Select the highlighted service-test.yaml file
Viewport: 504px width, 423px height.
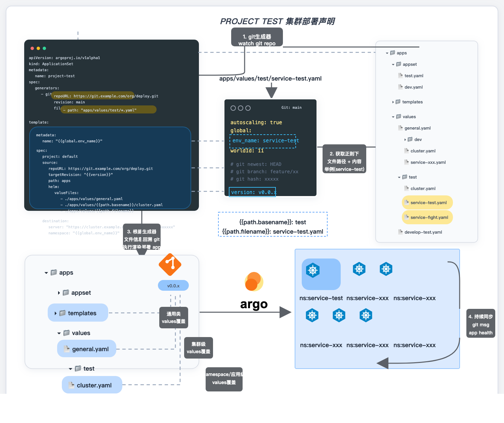pyautogui.click(x=427, y=202)
